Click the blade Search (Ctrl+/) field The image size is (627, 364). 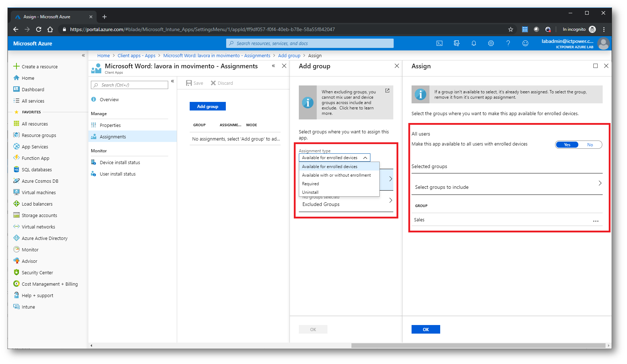click(130, 85)
